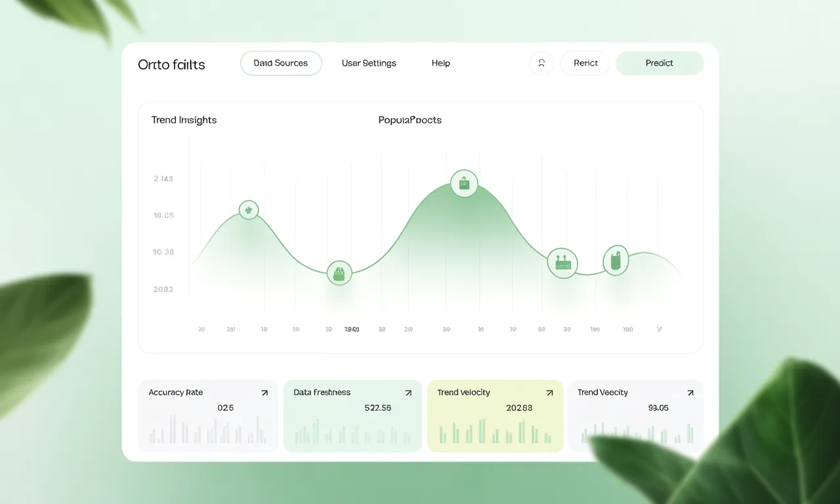Click the shopping bag marker at highest peak
Screen dimensions: 840x504
(464, 184)
